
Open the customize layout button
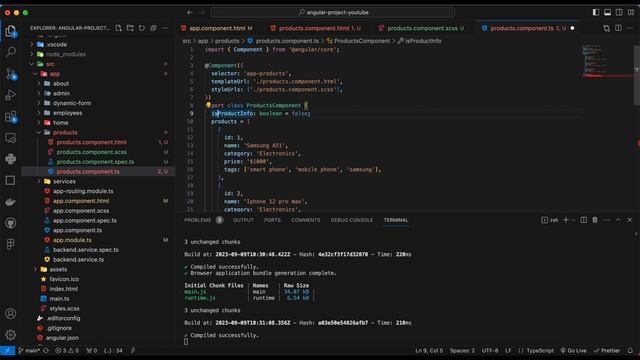(631, 13)
